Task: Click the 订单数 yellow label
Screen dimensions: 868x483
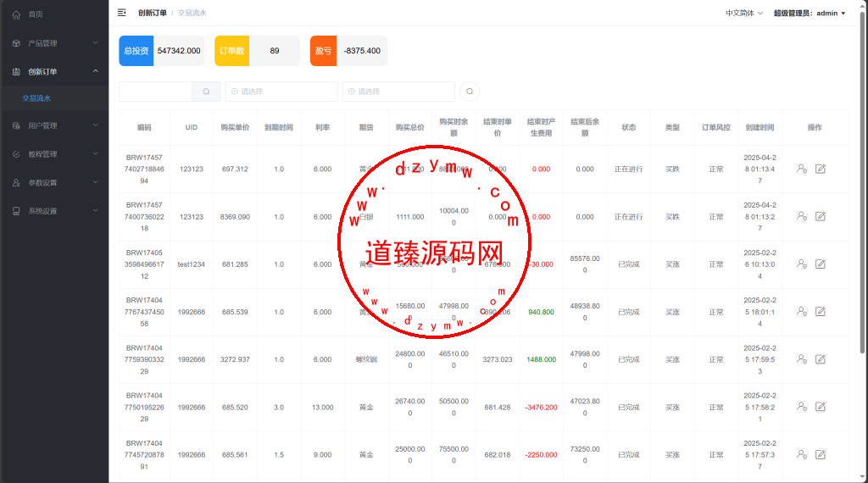Action: (x=232, y=51)
